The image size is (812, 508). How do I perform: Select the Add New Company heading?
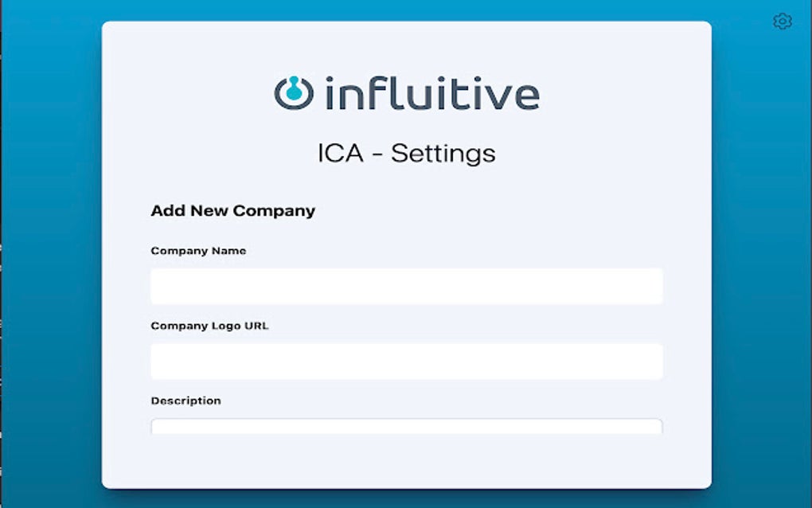[232, 211]
